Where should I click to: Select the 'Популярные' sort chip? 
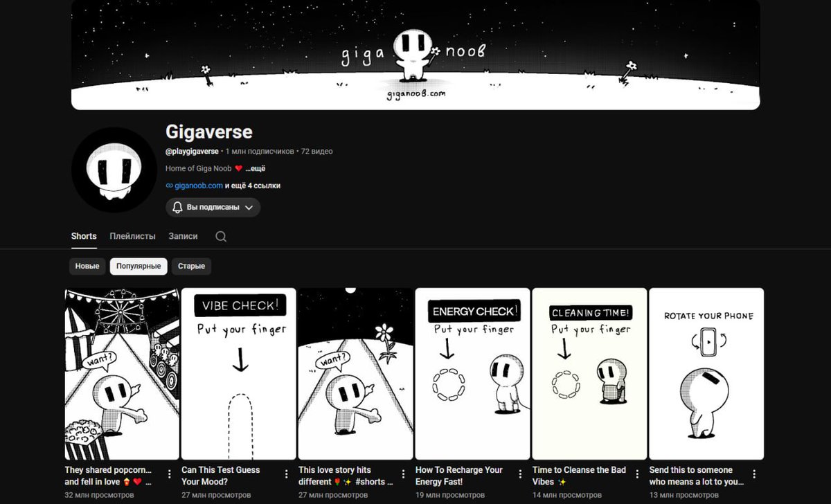138,266
